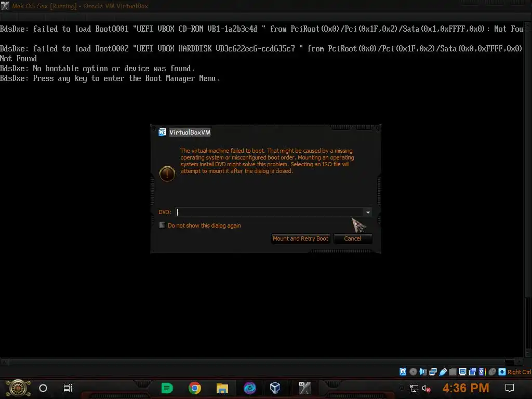Click the VirtualBoxVM dialog title icon
532x399 pixels.
click(x=162, y=132)
